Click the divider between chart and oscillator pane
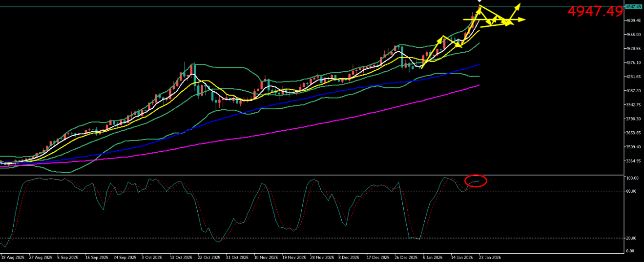 point(312,175)
